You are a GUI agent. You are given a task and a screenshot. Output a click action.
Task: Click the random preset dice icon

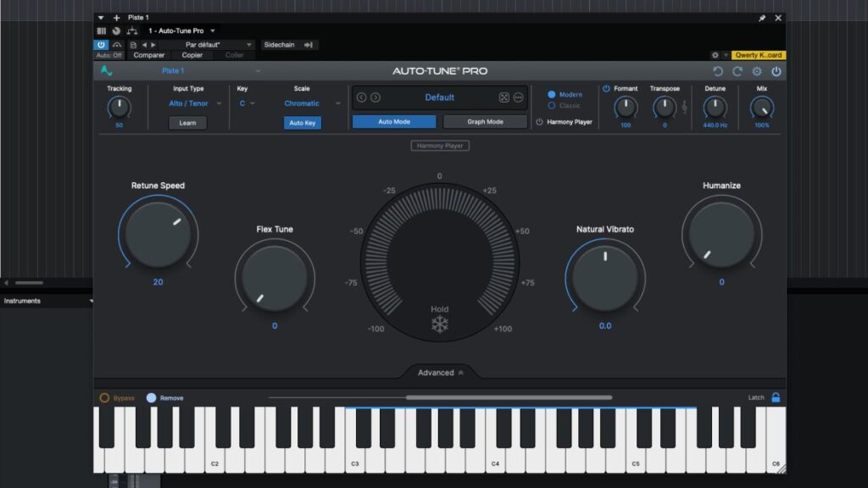pyautogui.click(x=504, y=97)
